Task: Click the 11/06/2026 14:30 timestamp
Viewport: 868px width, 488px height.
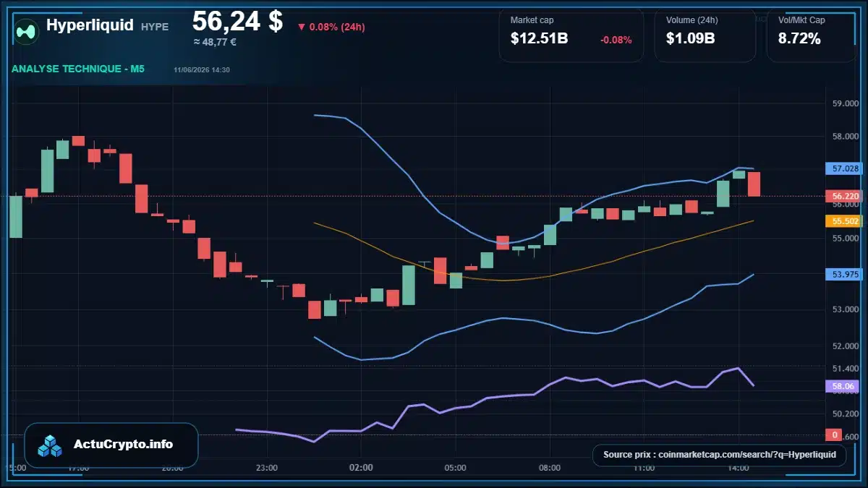Action: point(202,70)
